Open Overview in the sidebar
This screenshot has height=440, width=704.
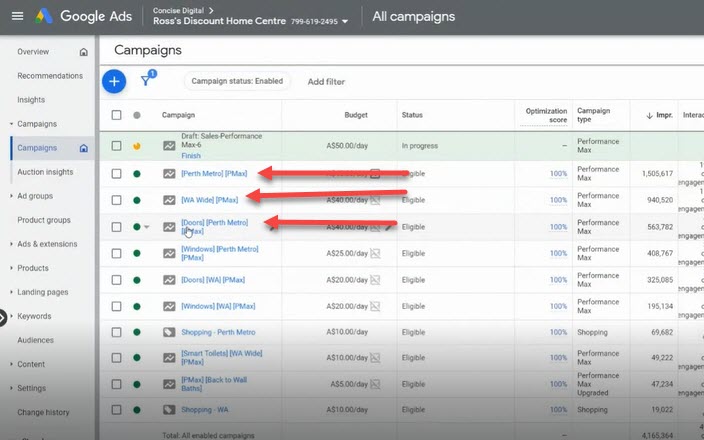[33, 52]
